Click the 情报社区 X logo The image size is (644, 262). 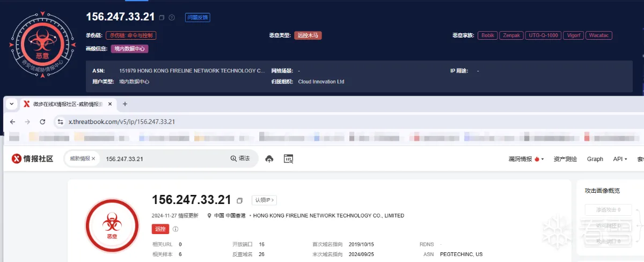pos(33,158)
